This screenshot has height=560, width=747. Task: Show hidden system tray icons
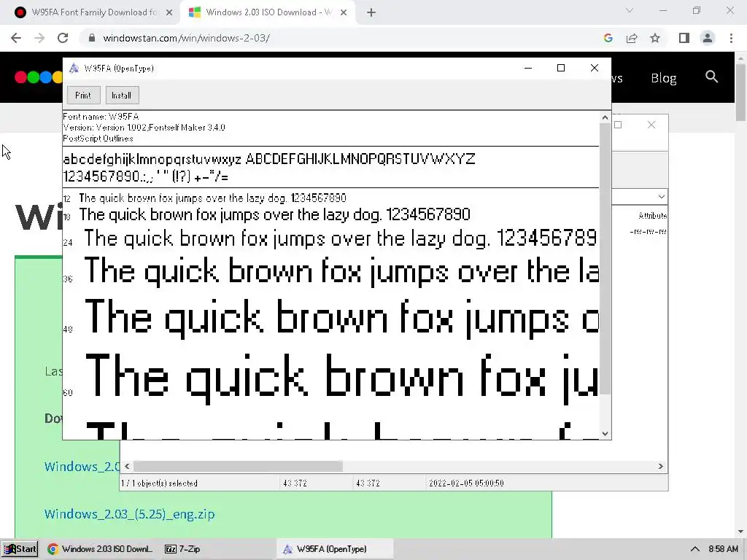695,549
